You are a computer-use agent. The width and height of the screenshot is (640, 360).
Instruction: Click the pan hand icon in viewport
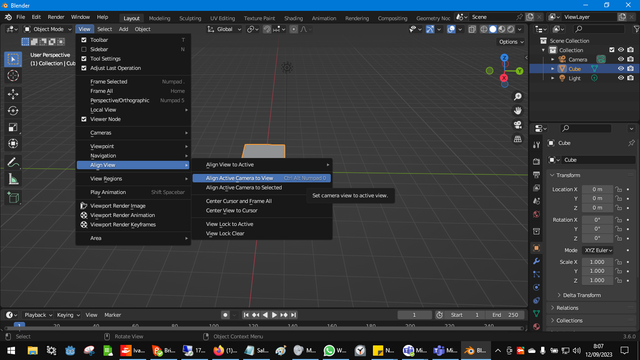click(x=518, y=111)
